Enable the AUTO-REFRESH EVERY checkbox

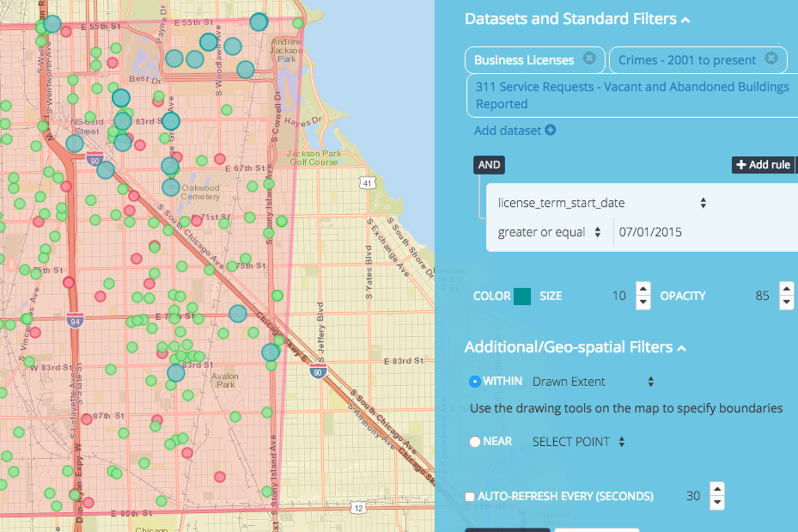[x=470, y=496]
